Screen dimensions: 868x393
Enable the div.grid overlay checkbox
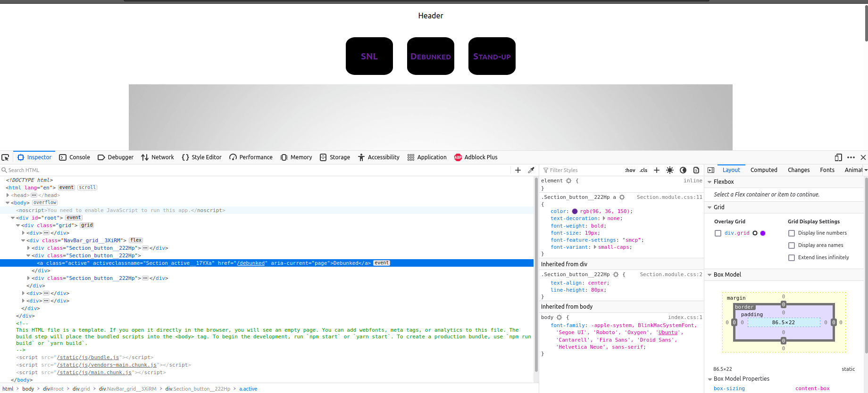[x=718, y=233]
